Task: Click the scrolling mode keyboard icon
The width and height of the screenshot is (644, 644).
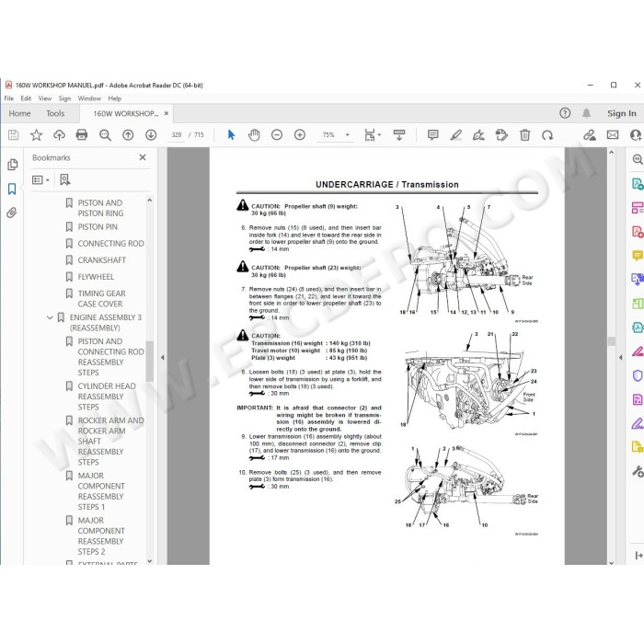Action: (398, 134)
